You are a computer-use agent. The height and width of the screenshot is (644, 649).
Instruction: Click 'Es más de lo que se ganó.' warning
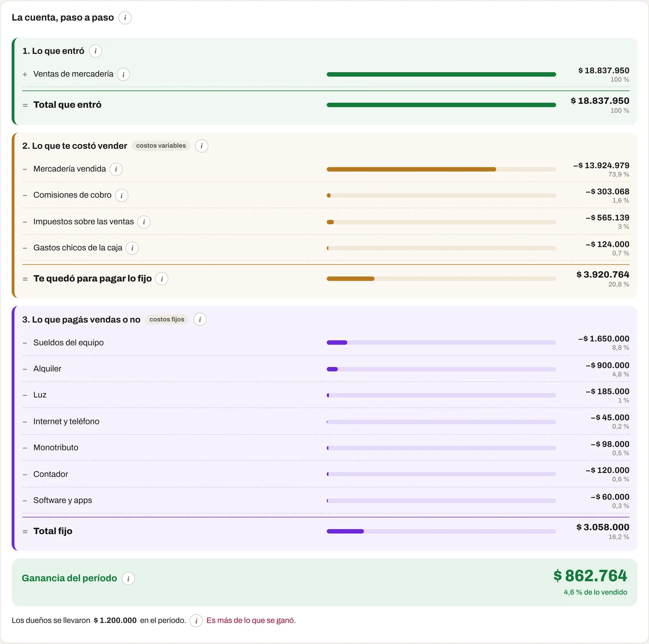click(251, 620)
